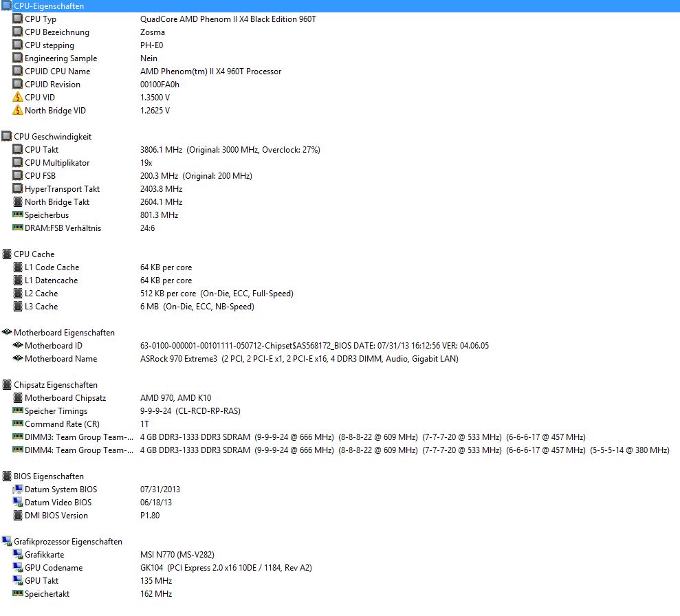Screen dimensions: 680x616
Task: Click the icon beside HyperTransport Takt
Action: tap(17, 188)
